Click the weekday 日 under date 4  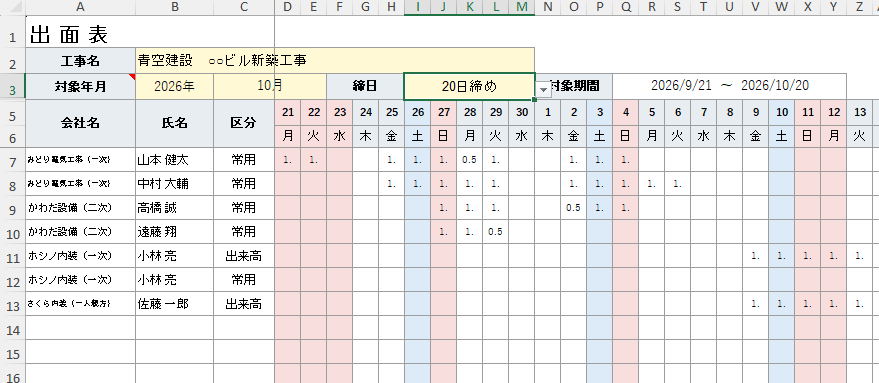pyautogui.click(x=626, y=136)
